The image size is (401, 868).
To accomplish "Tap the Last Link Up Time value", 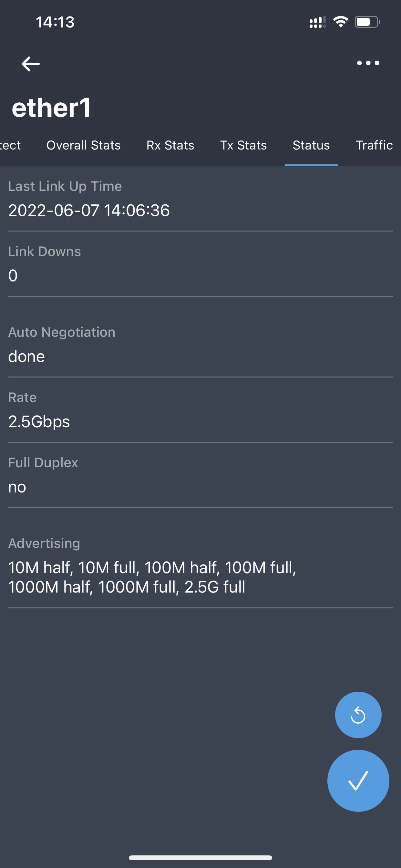I will point(89,210).
